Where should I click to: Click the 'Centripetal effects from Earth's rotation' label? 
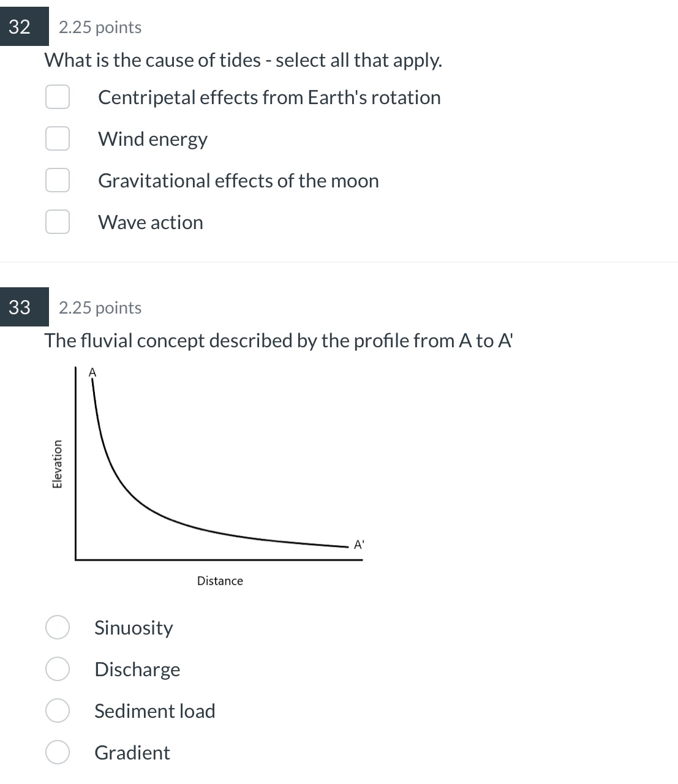click(269, 97)
